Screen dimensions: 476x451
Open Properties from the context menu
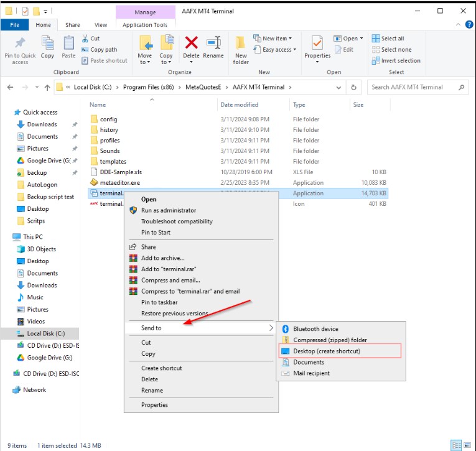pos(154,405)
